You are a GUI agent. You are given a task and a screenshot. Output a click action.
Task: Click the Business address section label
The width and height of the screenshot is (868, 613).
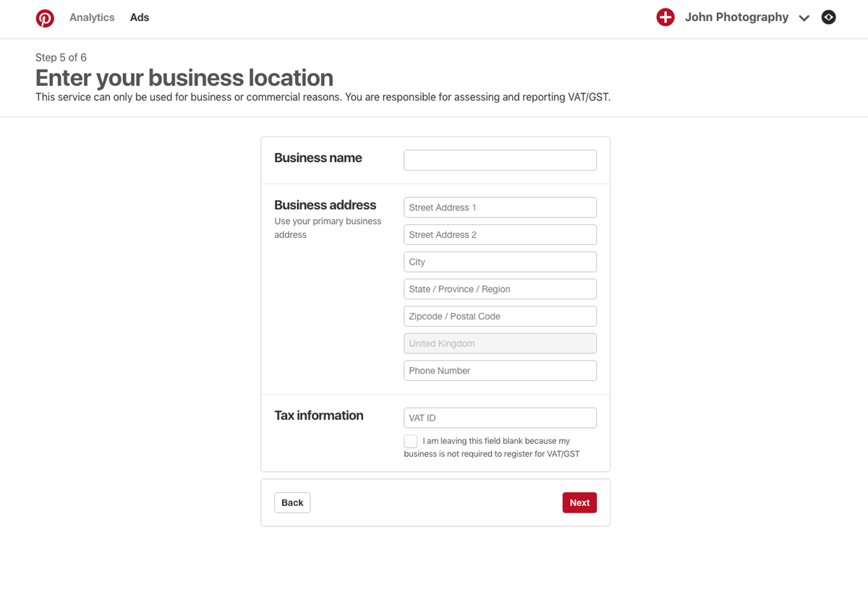(x=325, y=205)
